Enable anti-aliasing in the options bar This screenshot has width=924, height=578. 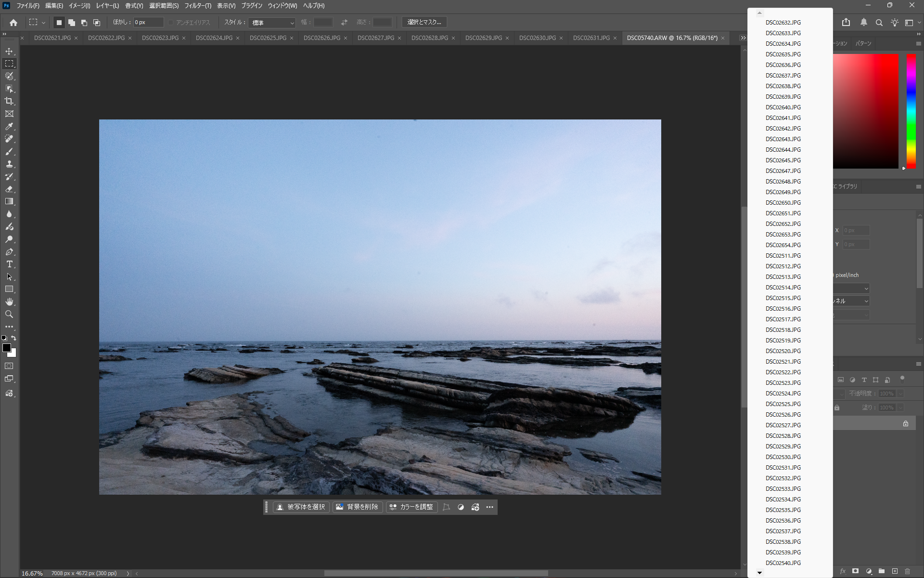[x=171, y=22]
